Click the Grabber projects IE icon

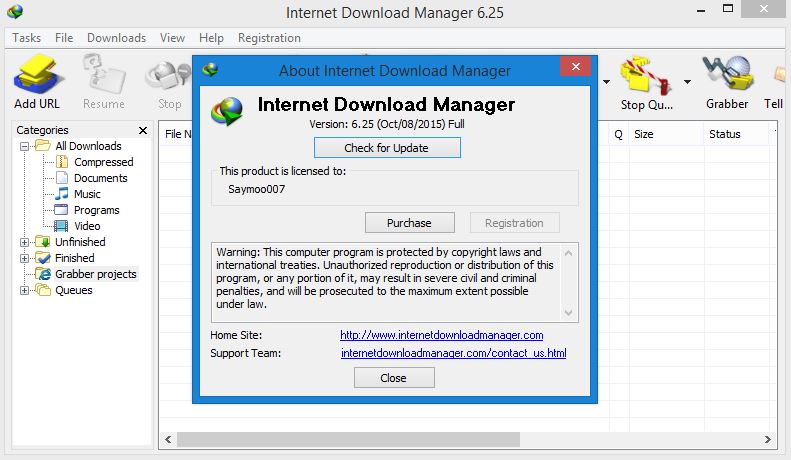point(43,274)
